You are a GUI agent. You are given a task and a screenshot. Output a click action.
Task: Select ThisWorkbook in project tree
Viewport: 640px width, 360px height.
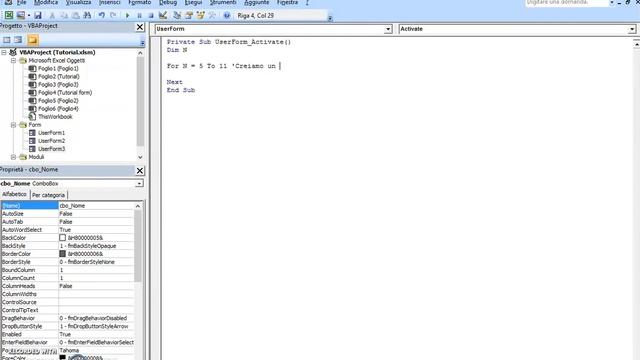pos(55,116)
